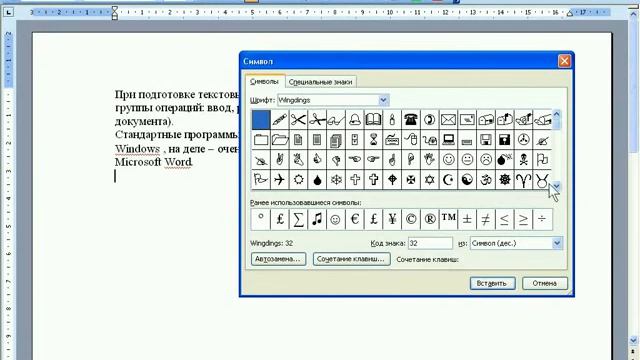Image resolution: width=640 pixels, height=360 pixels.
Task: Select the Om symbol
Action: [x=486, y=180]
